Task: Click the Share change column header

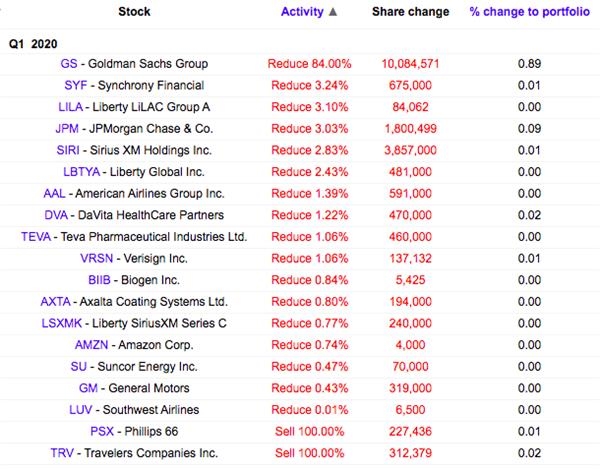Action: pyautogui.click(x=409, y=12)
